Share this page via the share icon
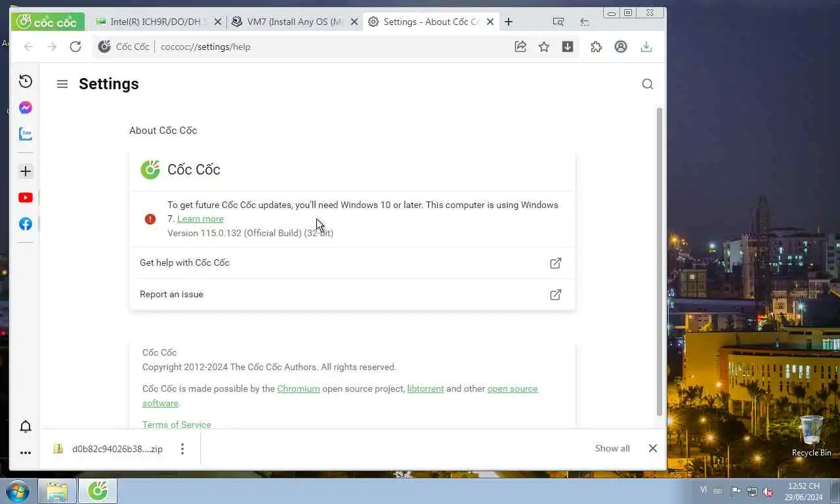This screenshot has height=504, width=840. (x=520, y=47)
